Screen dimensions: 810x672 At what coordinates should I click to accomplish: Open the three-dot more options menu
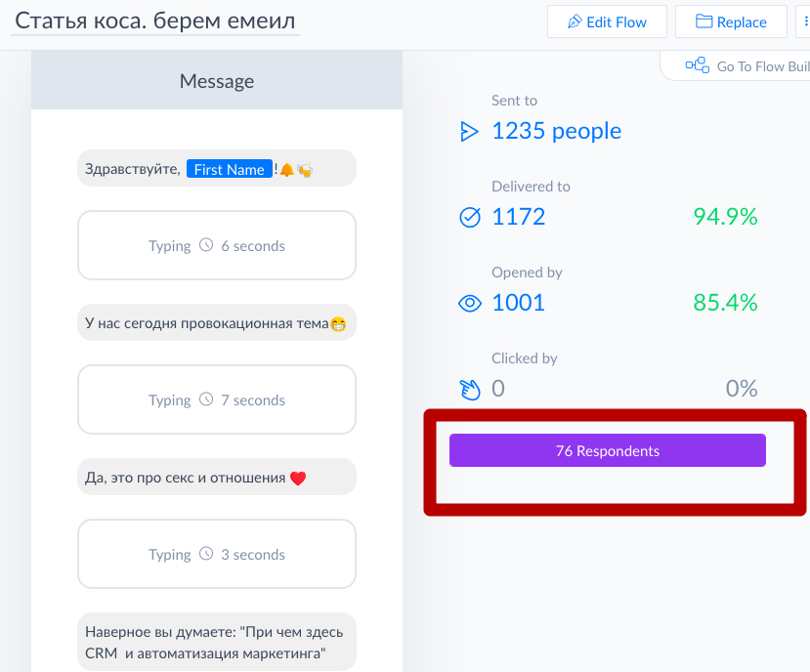pyautogui.click(x=803, y=21)
